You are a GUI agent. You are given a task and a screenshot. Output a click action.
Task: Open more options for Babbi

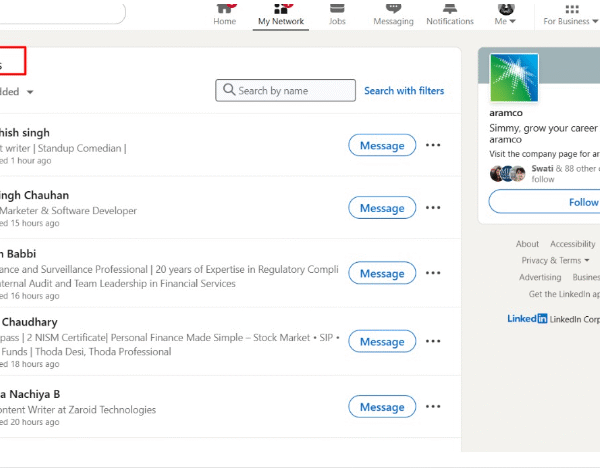433,273
